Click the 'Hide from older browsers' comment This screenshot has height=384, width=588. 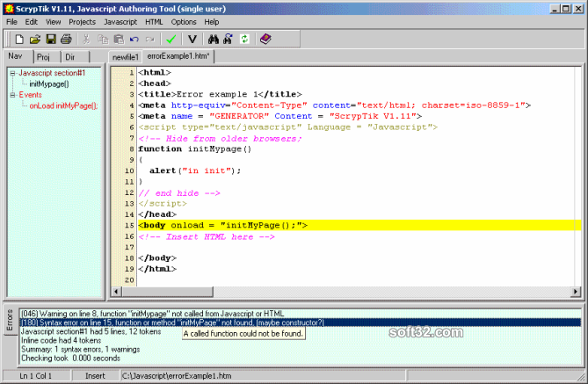pyautogui.click(x=220, y=139)
